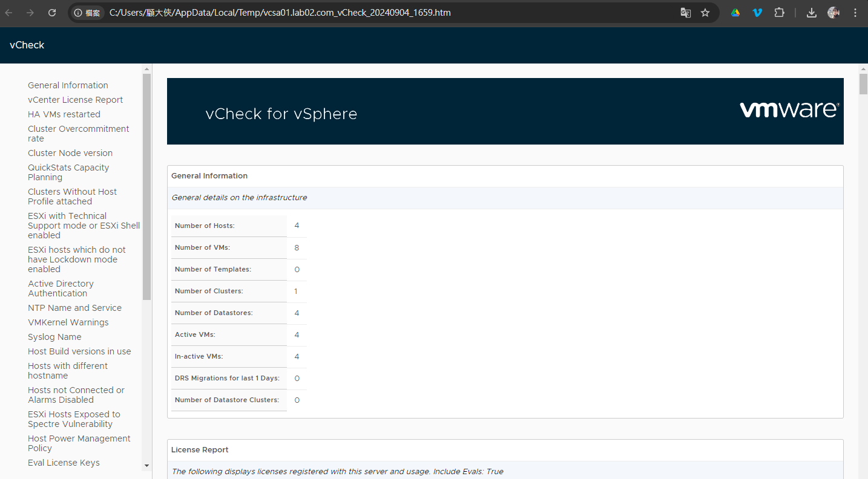The width and height of the screenshot is (868, 479).
Task: Go to Host Power Management Policy
Action: tap(79, 443)
